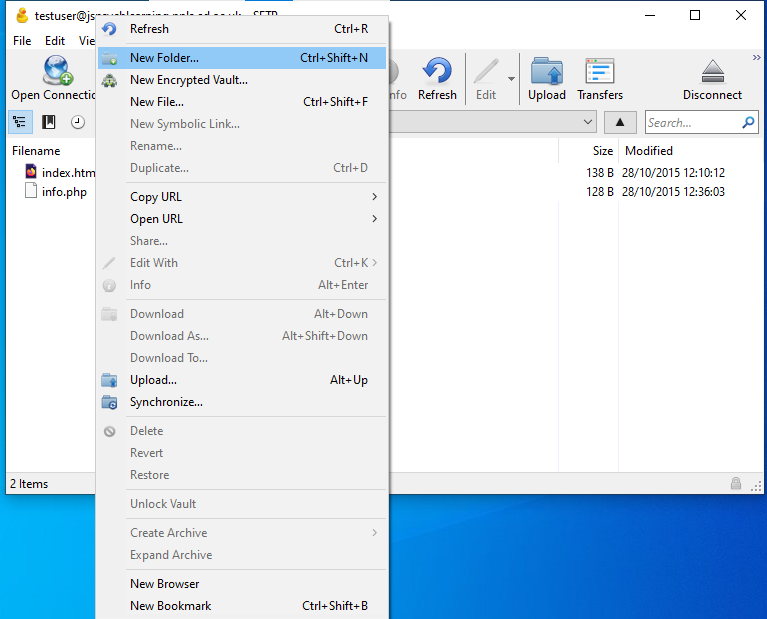Viewport: 767px width, 619px height.
Task: Expand the Copy URL submenu
Action: pos(242,197)
